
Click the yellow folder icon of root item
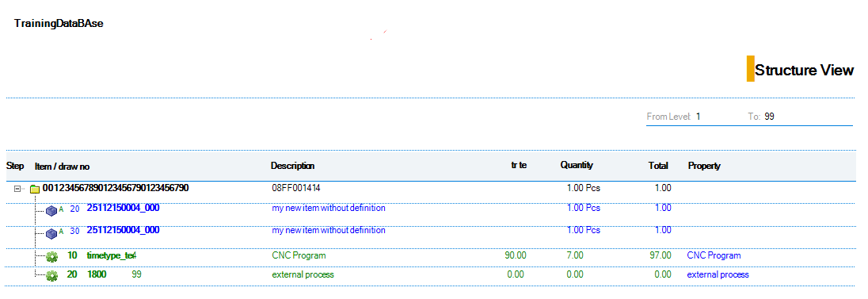(35, 190)
